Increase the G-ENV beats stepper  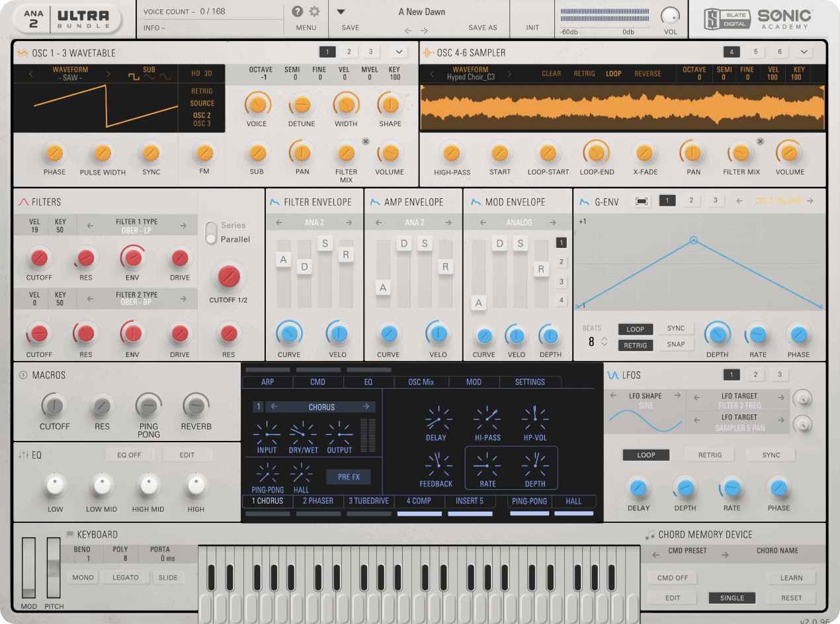point(604,338)
